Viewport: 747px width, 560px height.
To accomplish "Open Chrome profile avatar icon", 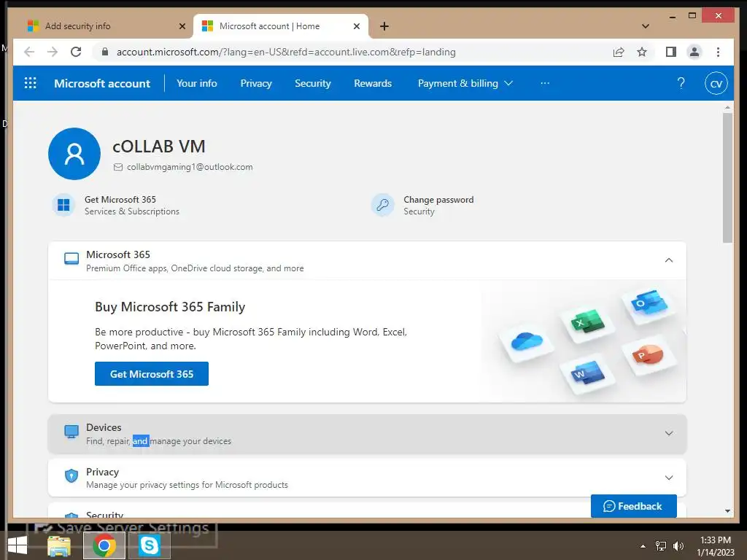I will click(x=694, y=52).
